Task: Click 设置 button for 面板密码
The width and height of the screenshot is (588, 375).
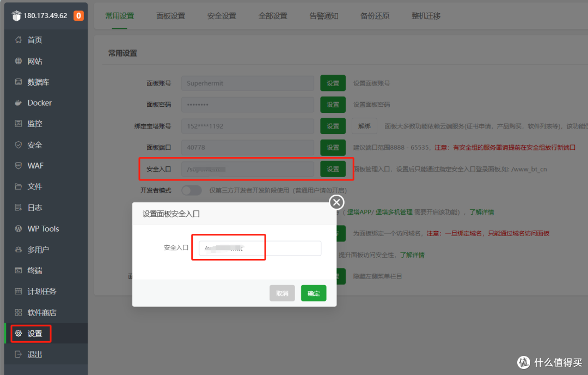Action: click(x=333, y=104)
